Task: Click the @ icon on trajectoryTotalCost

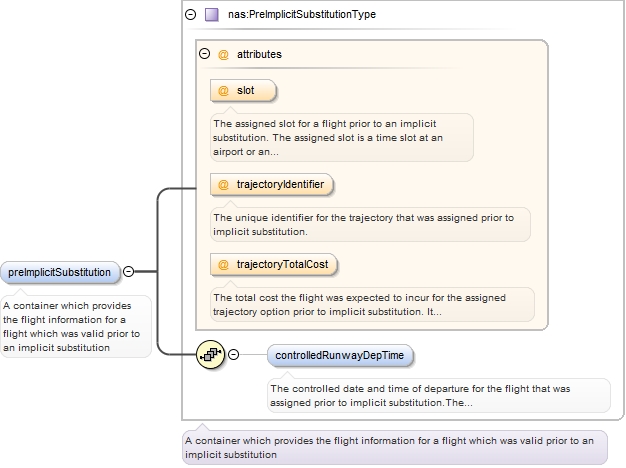Action: point(223,265)
